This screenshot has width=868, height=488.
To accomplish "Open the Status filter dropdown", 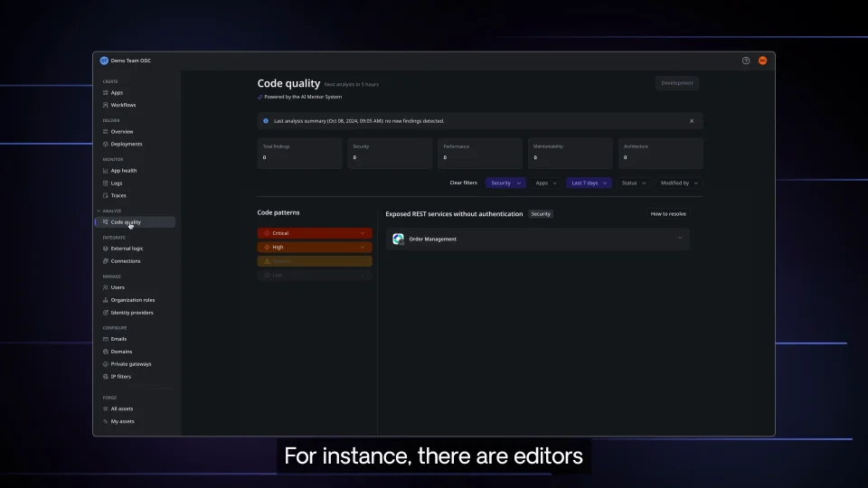I will coord(633,183).
